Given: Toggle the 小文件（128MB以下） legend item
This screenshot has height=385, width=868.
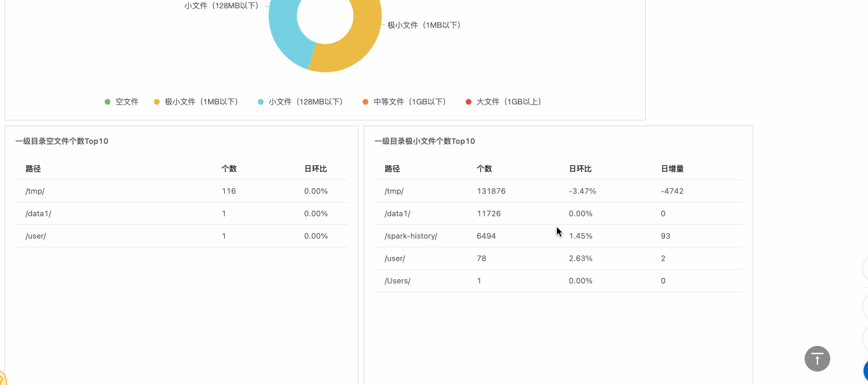Looking at the screenshot, I should [x=302, y=102].
